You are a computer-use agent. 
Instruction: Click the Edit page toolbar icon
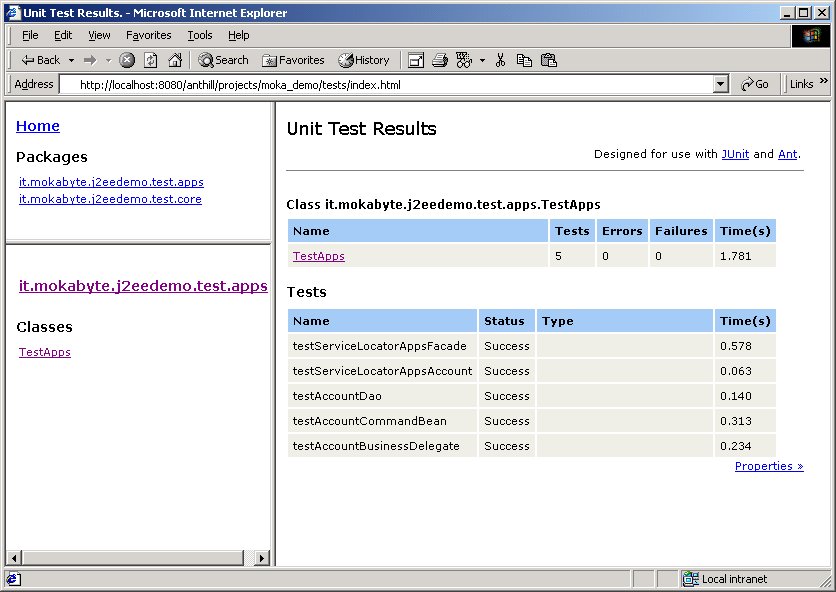[x=464, y=60]
